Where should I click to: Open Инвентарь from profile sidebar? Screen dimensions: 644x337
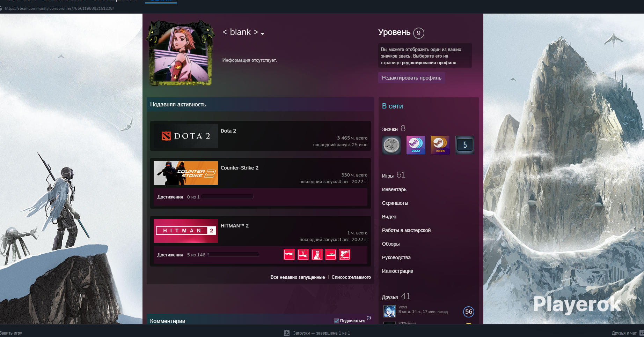[x=394, y=189]
